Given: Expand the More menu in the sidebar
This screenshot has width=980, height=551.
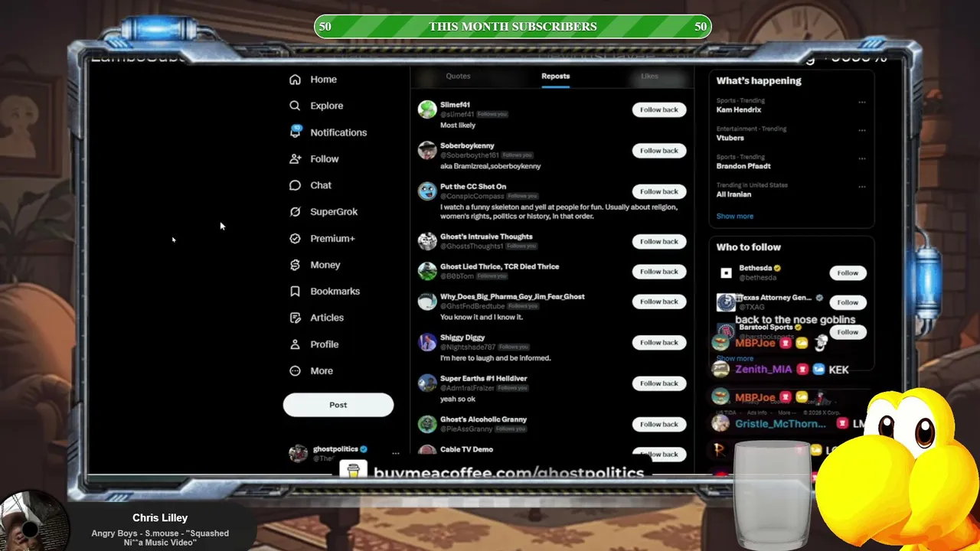Looking at the screenshot, I should (295, 371).
